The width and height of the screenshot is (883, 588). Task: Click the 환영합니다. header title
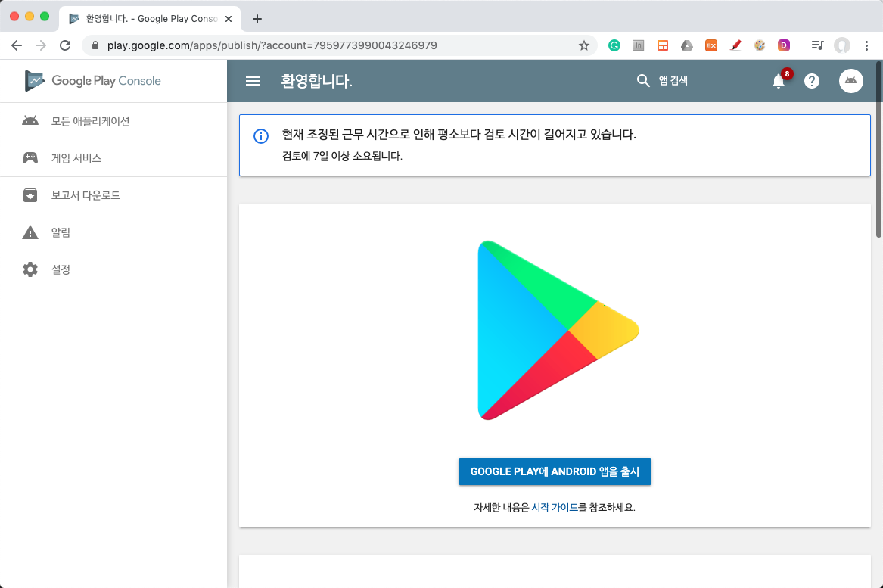tap(316, 81)
